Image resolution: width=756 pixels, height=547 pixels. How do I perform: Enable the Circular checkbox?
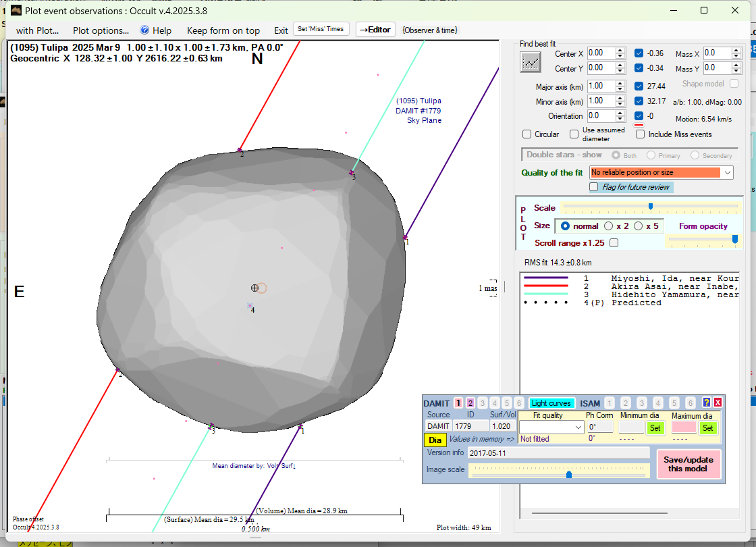528,134
